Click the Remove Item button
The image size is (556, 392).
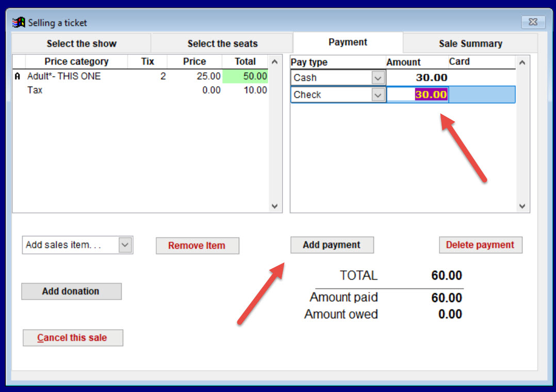pos(197,246)
